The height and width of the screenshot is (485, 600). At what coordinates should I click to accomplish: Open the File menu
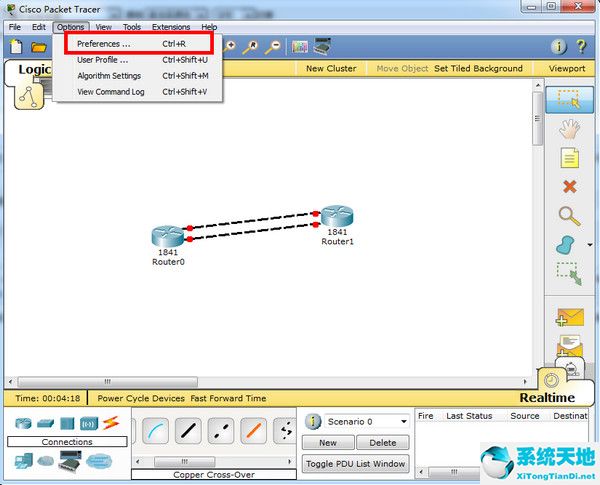coord(15,27)
